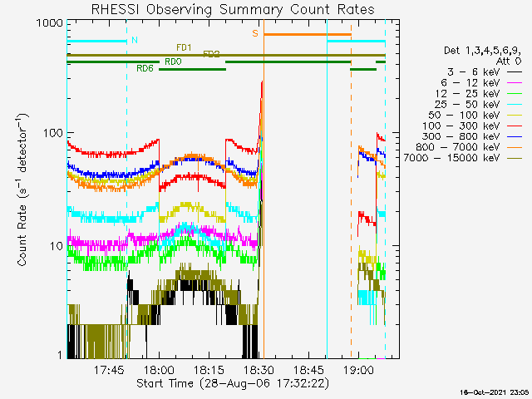Click the '10' y-axis tick label

[x=57, y=246]
